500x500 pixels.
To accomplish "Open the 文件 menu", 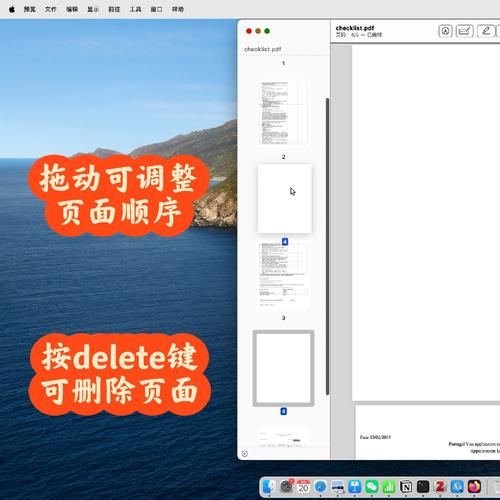I will [51, 9].
